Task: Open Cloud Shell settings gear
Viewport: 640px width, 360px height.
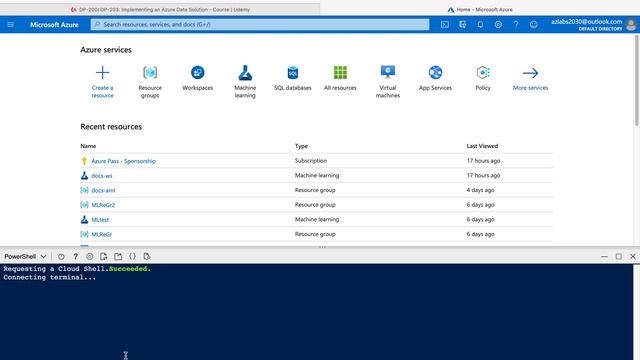Action: tap(89, 256)
